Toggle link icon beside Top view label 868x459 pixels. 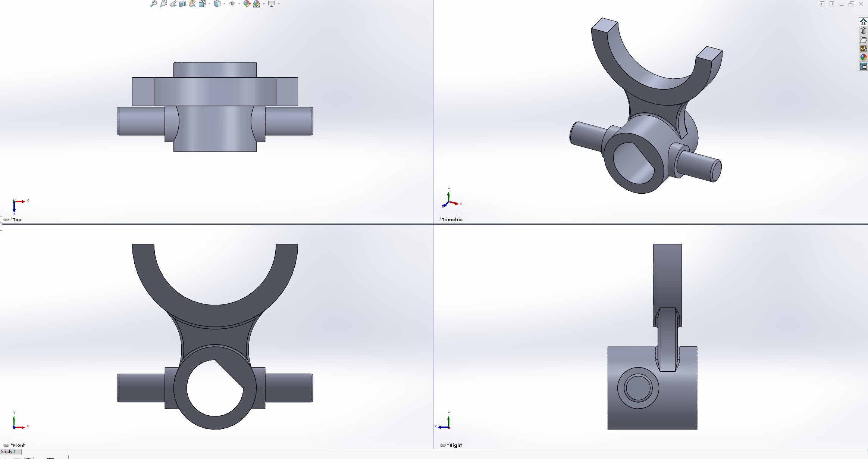[x=6, y=219]
